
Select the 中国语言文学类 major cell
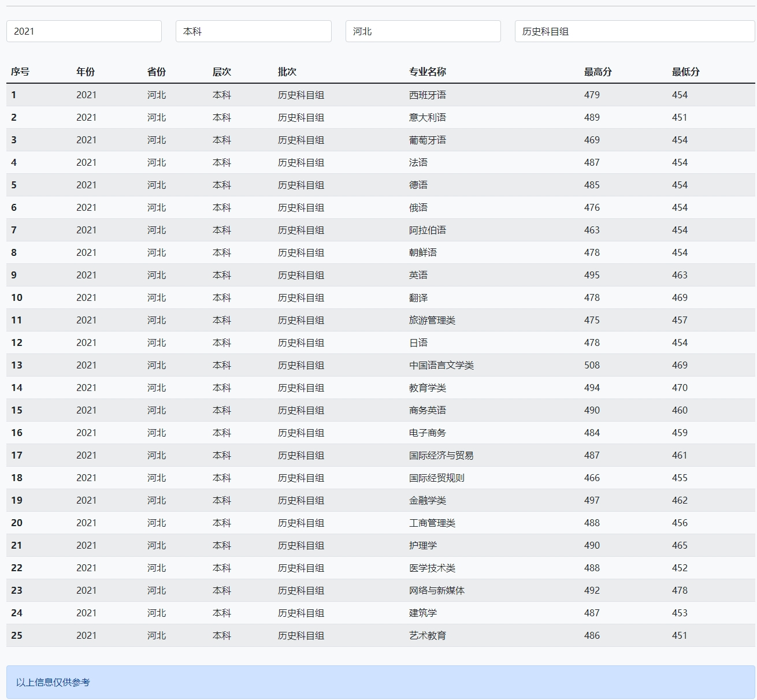click(441, 365)
